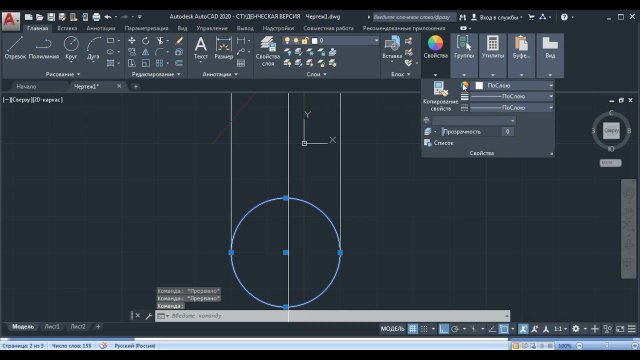Click Копирование свойств match properties icon
The width and height of the screenshot is (640, 360).
point(440,96)
